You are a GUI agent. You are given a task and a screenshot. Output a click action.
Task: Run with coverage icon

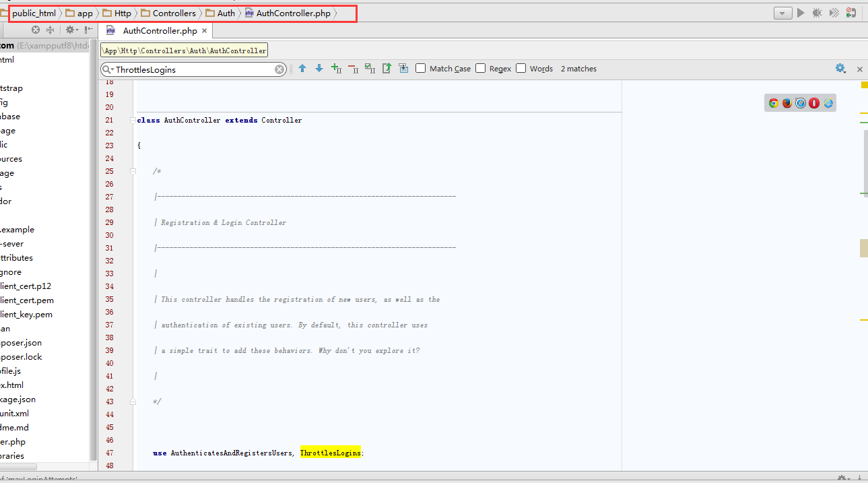point(834,13)
